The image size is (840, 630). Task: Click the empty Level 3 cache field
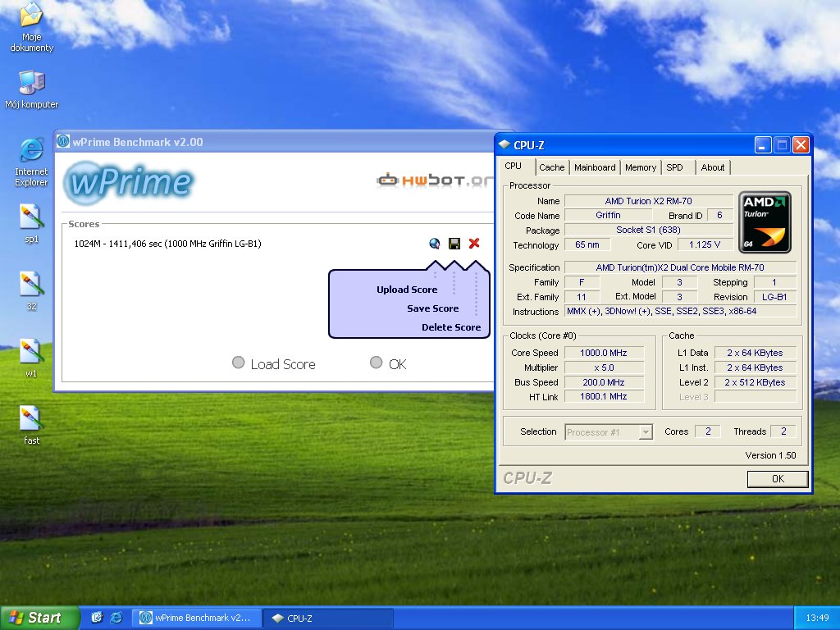tap(755, 397)
